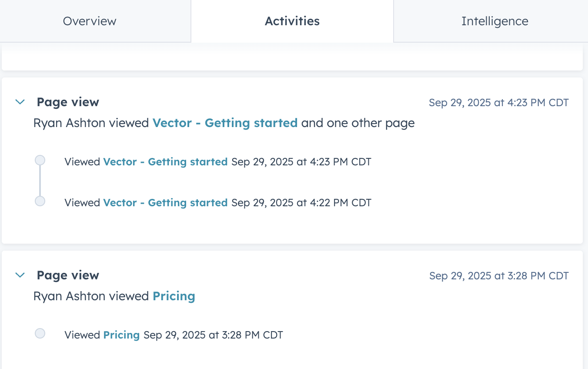The height and width of the screenshot is (369, 588).
Task: Collapse the 4:23 PM Page view card chevron
Action: (20, 102)
